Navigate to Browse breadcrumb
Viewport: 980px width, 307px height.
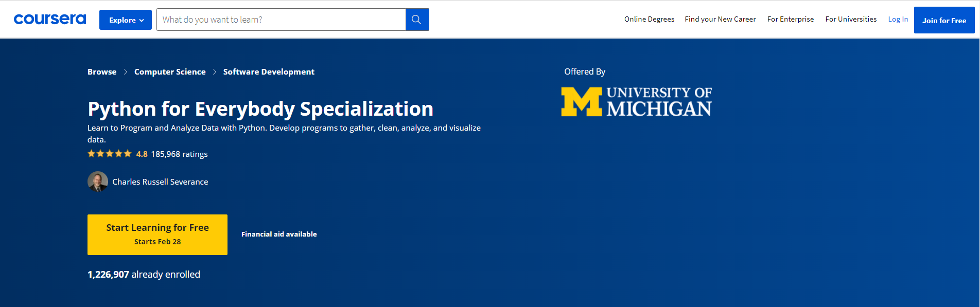(x=102, y=72)
